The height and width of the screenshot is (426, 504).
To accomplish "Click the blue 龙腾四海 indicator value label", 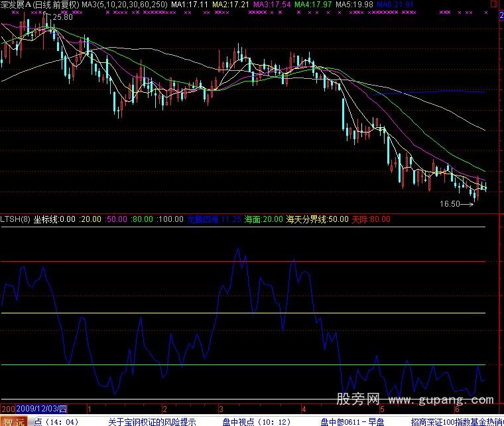I will (x=214, y=219).
